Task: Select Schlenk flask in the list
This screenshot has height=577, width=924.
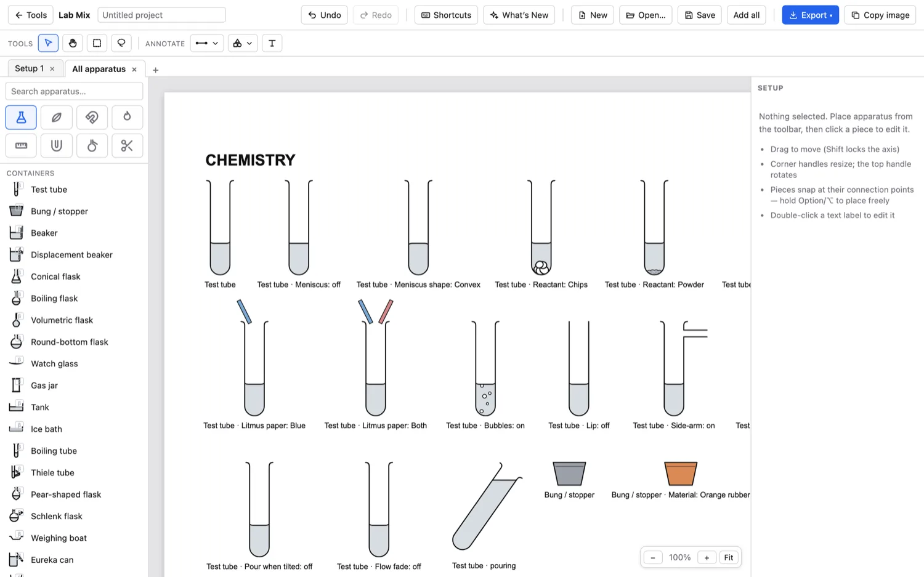Action: 74,516
